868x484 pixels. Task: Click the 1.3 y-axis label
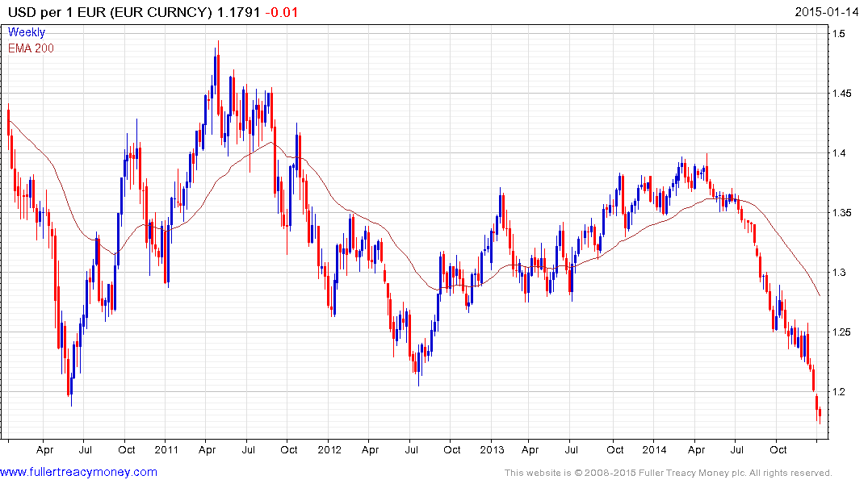pos(839,272)
